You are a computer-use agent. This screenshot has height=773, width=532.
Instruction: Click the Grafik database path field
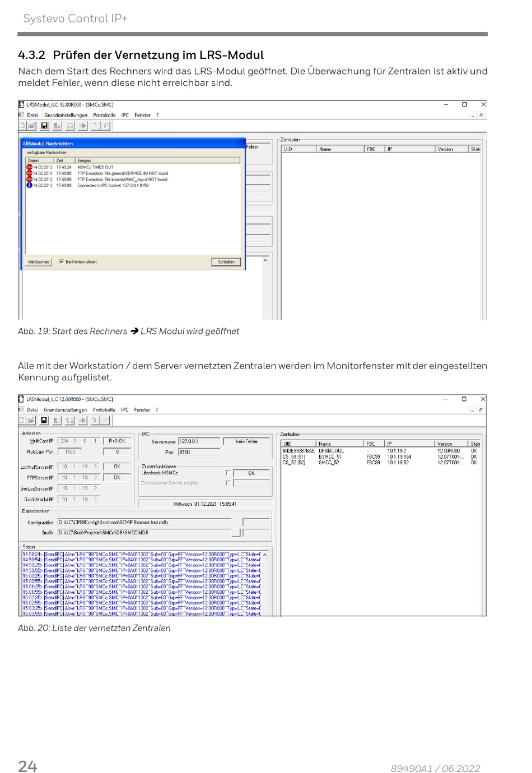tap(144, 533)
